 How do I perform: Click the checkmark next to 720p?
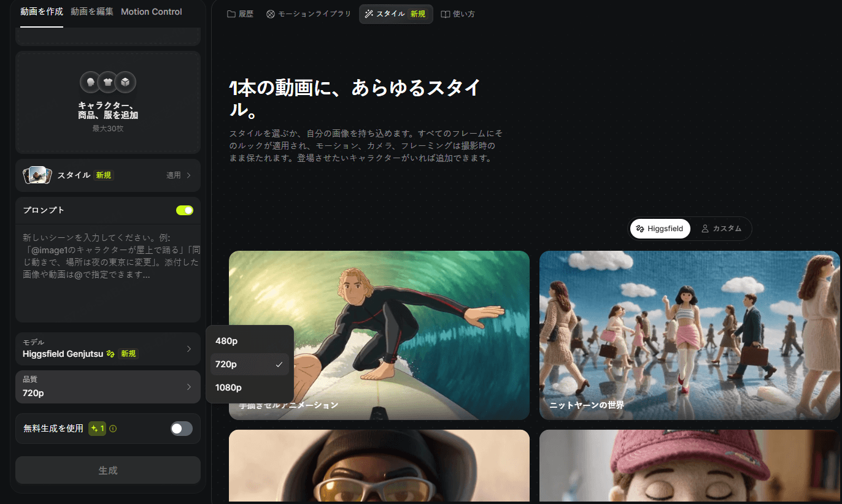coord(279,364)
